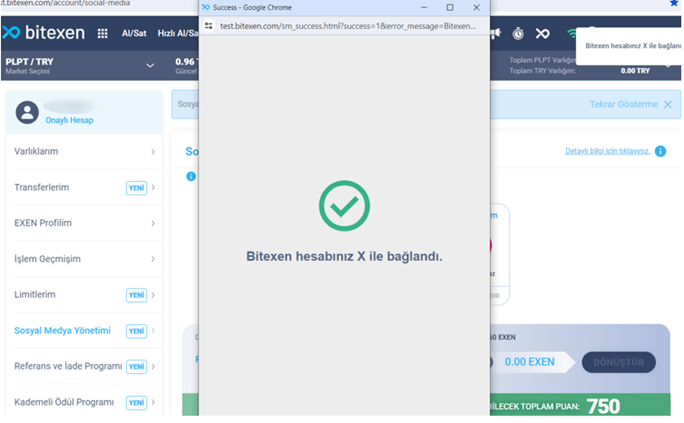The width and height of the screenshot is (684, 423).
Task: Click the EXEN logo icon in the header
Action: point(542,34)
